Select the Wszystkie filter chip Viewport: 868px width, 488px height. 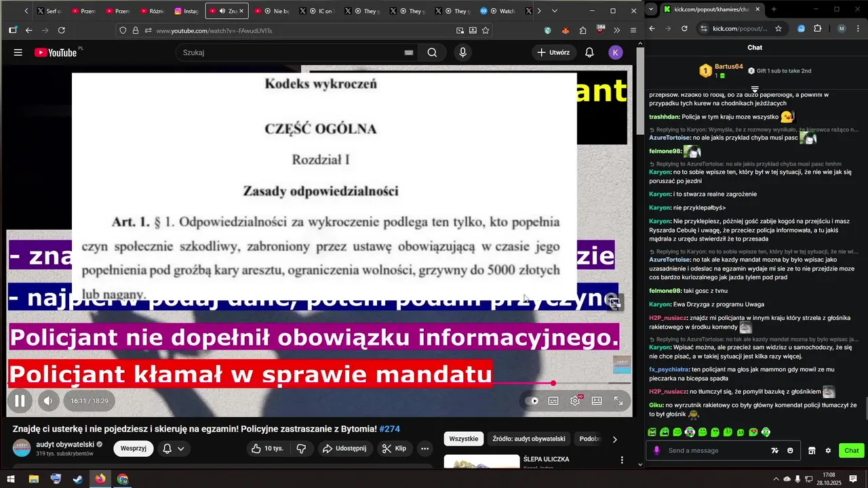tap(464, 439)
